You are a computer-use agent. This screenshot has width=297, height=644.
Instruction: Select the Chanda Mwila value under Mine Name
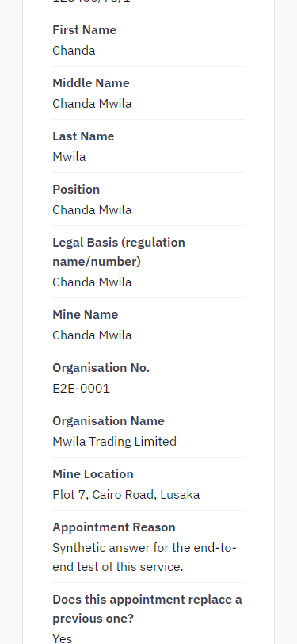(92, 335)
